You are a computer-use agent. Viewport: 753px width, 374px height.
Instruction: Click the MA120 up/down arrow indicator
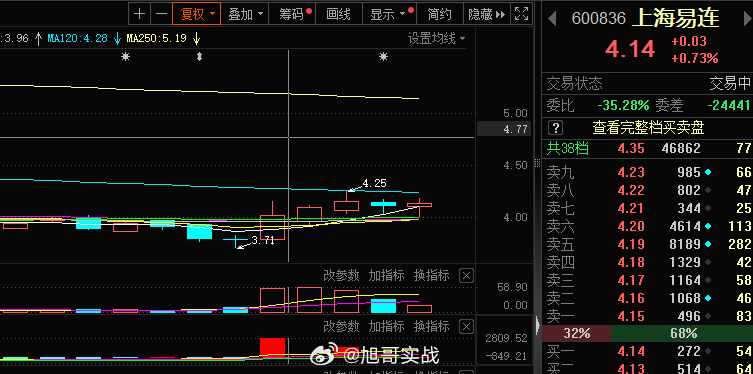[117, 38]
